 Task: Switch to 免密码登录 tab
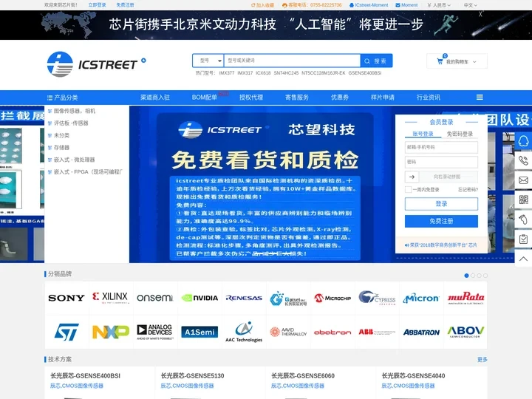[460, 134]
